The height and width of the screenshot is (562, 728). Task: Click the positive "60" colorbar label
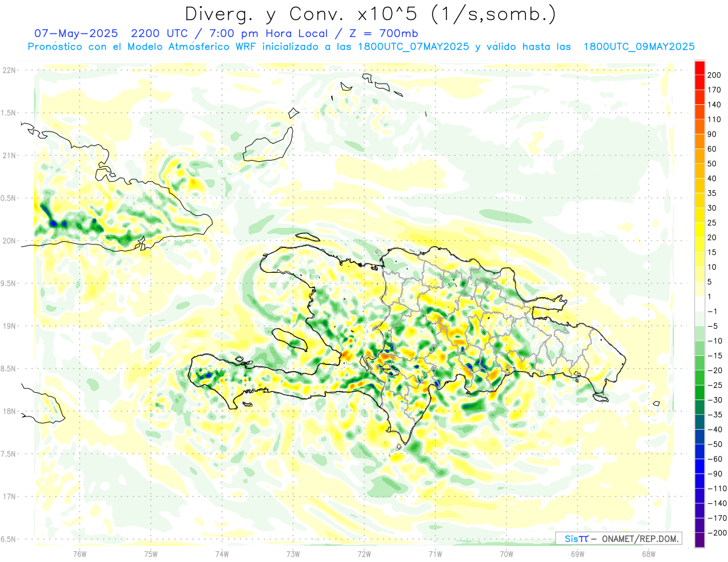tap(712, 149)
